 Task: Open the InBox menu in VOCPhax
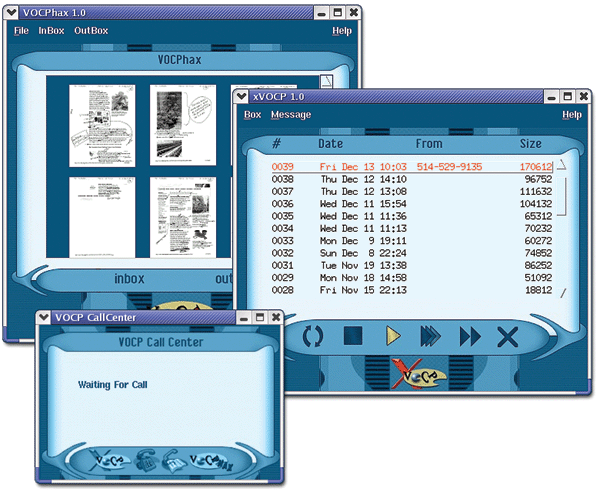click(51, 31)
